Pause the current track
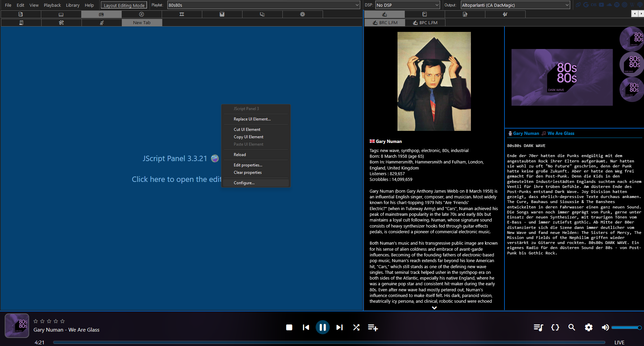Viewport: 644px width, 346px height. coord(323,327)
